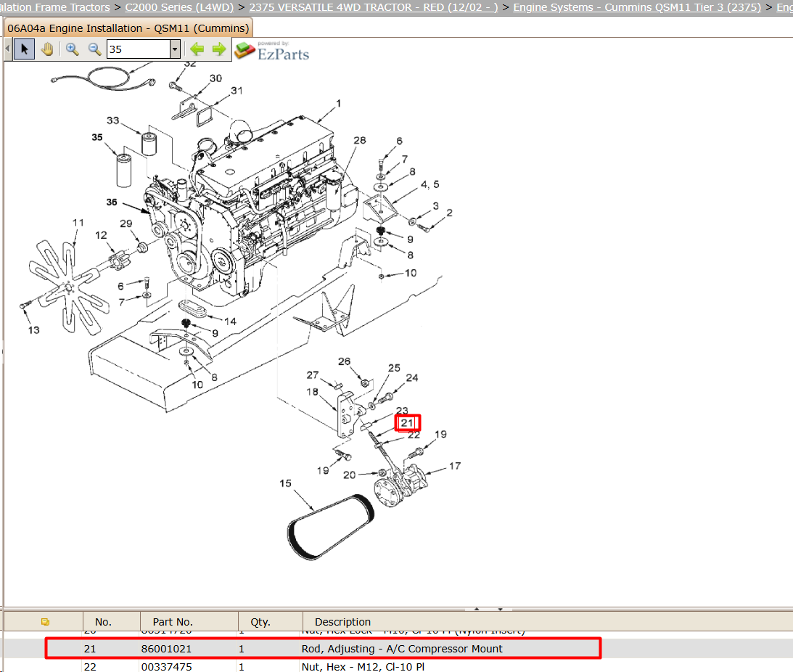Screen dimensions: 793x672
Task: Select Rod, Adjusting - A/C Compressor Mount description
Action: click(x=402, y=649)
